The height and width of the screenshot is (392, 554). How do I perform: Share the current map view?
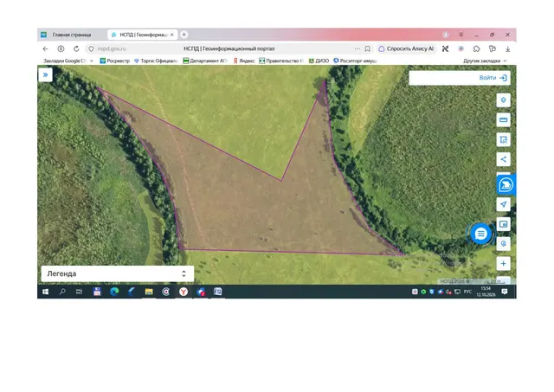[503, 159]
